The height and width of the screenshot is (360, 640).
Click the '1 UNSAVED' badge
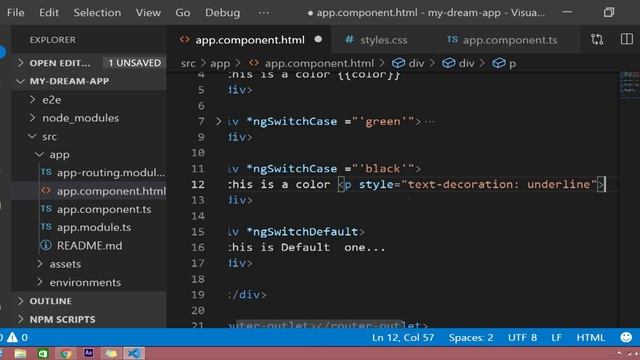point(135,63)
